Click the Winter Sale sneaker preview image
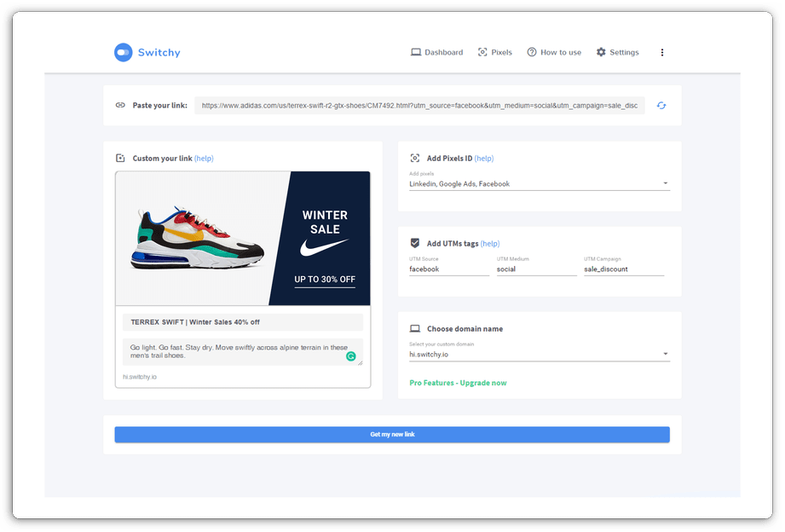 243,239
